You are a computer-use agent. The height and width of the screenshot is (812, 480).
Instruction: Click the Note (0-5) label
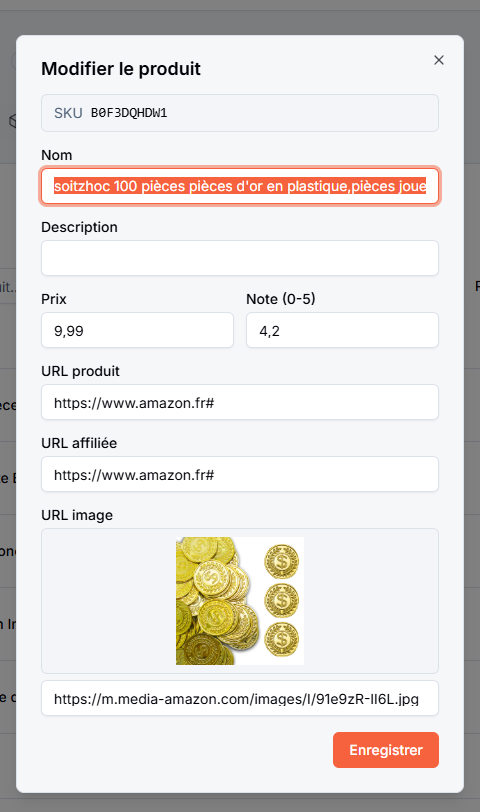[x=281, y=299]
